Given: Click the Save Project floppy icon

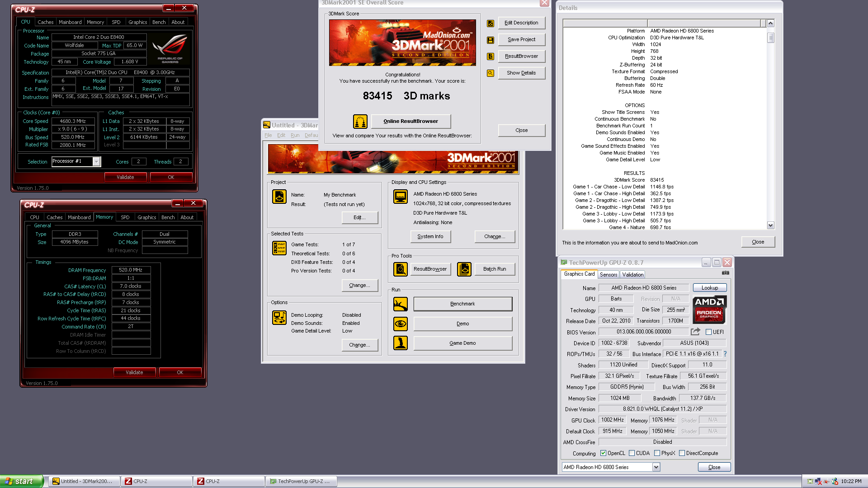Looking at the screenshot, I should pos(491,40).
